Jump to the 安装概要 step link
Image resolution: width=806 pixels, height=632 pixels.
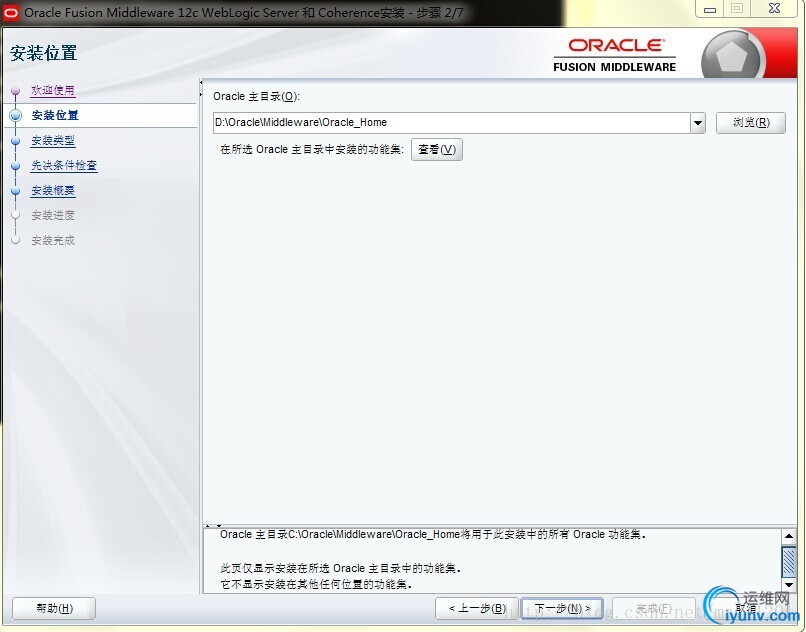pos(53,190)
